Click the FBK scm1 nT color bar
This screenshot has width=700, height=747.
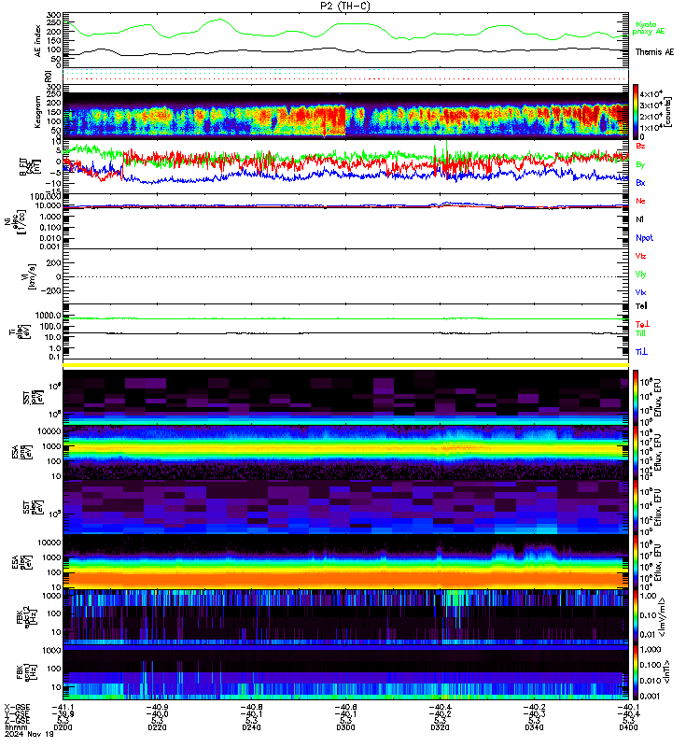point(636,672)
